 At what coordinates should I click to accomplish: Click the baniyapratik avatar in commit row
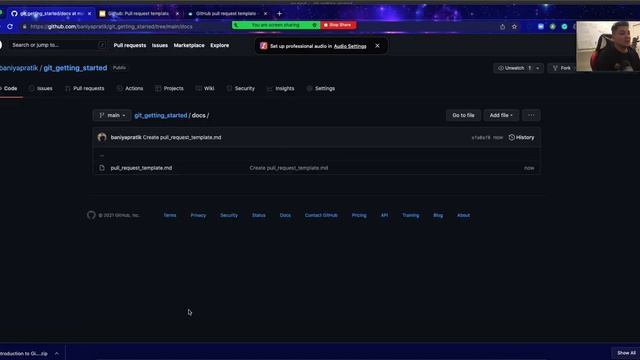point(102,138)
